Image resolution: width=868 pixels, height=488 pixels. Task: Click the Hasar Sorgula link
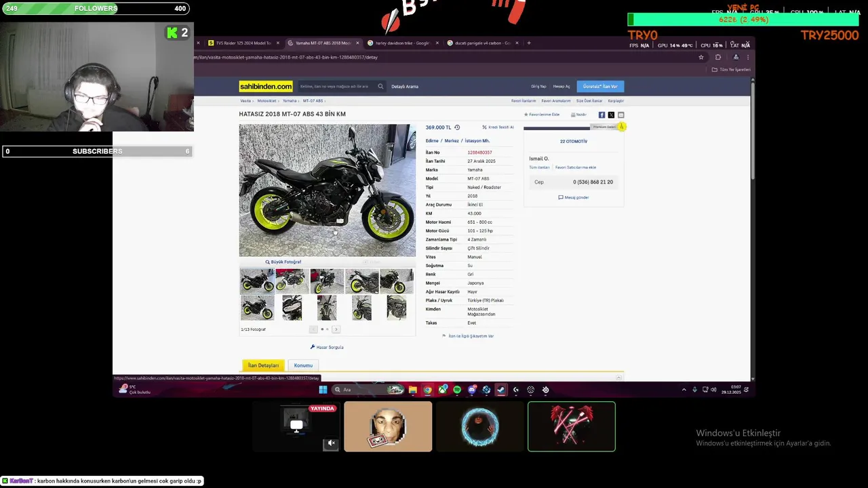tap(327, 347)
